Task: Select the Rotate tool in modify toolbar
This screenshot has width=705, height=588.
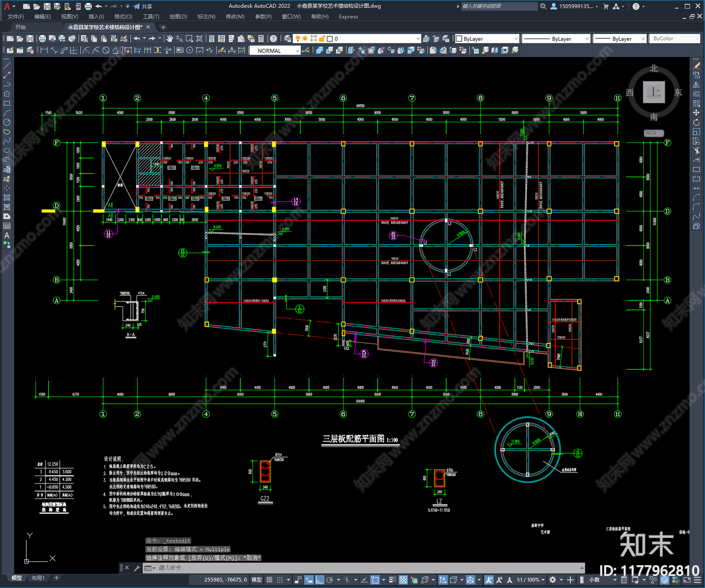Action: click(696, 122)
